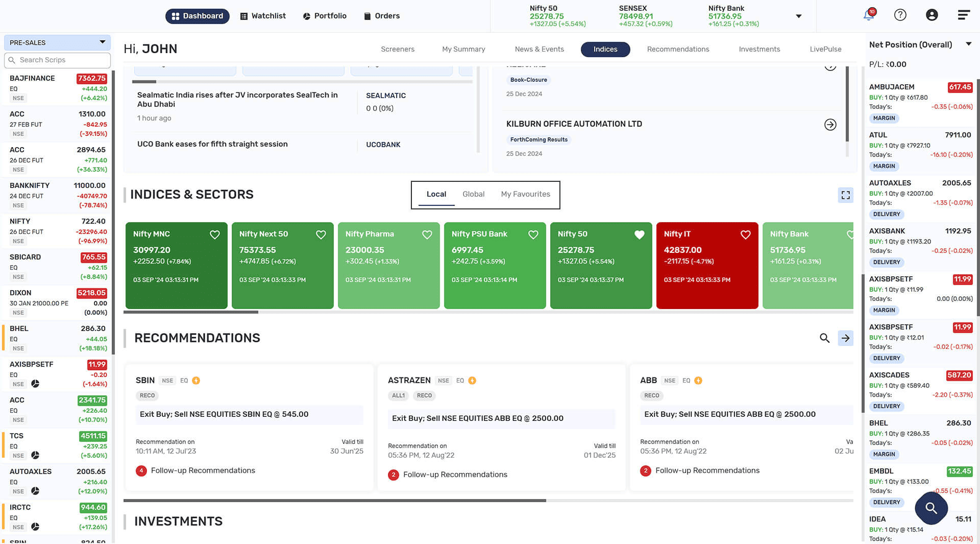
Task: Switch to Investments tab
Action: pos(759,49)
